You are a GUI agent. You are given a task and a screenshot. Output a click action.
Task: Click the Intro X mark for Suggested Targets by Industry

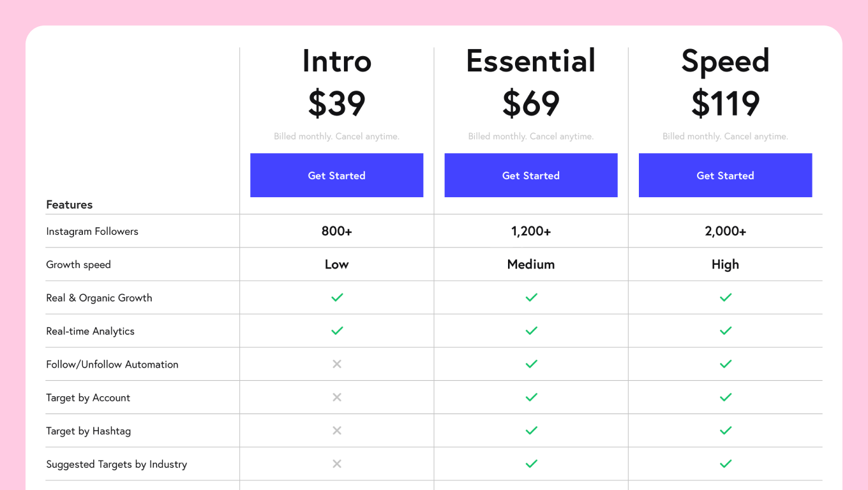click(x=337, y=464)
